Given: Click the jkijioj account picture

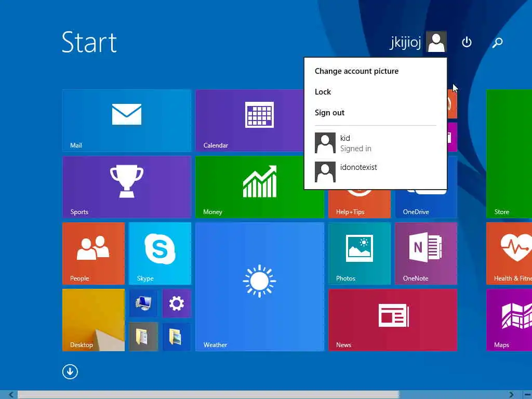Looking at the screenshot, I should (x=436, y=42).
